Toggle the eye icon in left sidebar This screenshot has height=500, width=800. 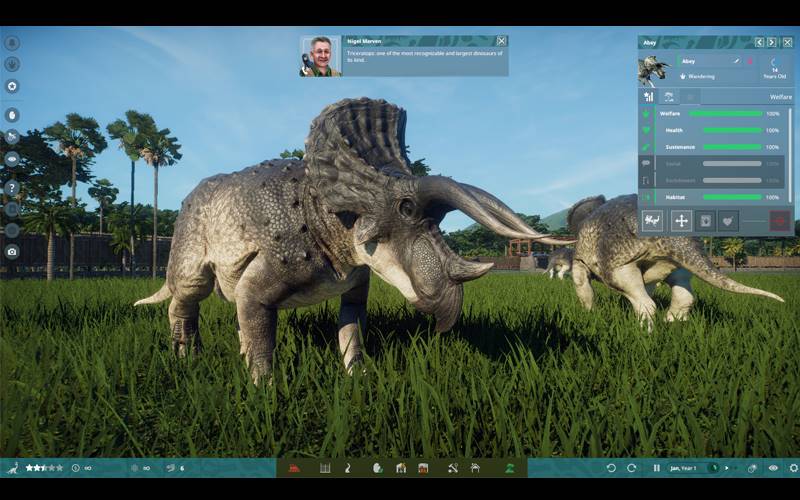(x=12, y=158)
